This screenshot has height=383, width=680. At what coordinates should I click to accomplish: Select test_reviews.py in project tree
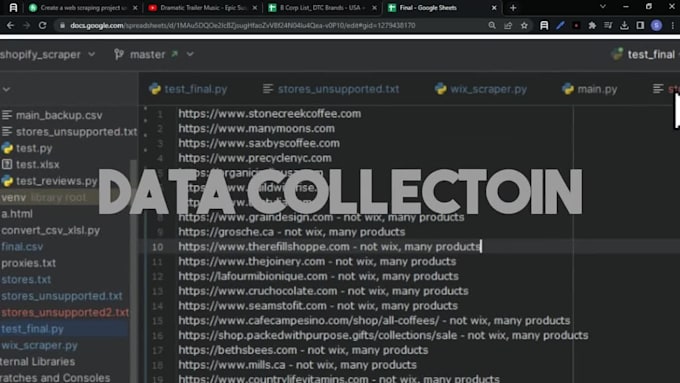click(x=49, y=181)
